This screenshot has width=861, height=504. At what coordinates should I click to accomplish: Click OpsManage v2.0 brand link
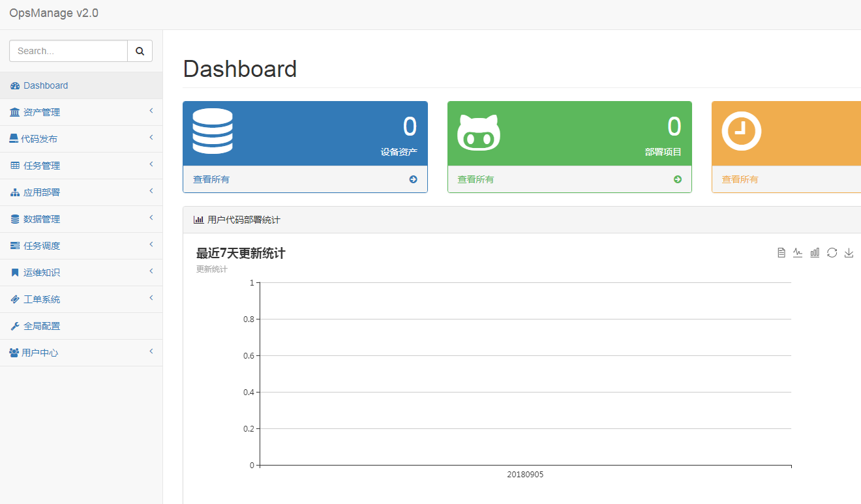click(53, 13)
